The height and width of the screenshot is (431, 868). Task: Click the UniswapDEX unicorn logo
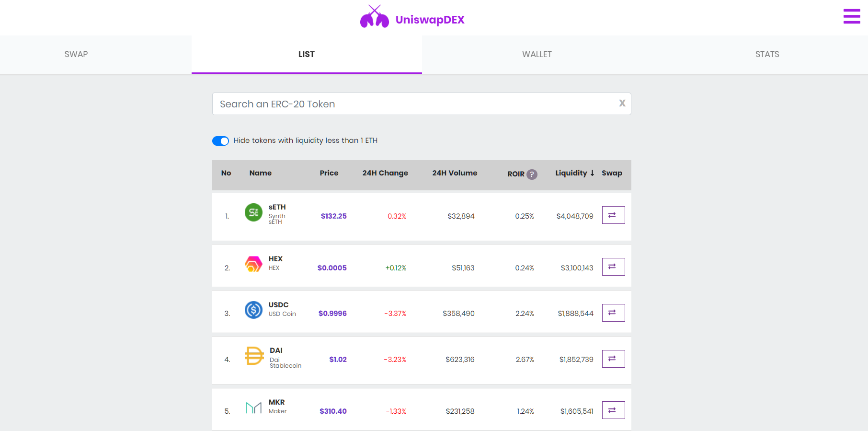375,17
